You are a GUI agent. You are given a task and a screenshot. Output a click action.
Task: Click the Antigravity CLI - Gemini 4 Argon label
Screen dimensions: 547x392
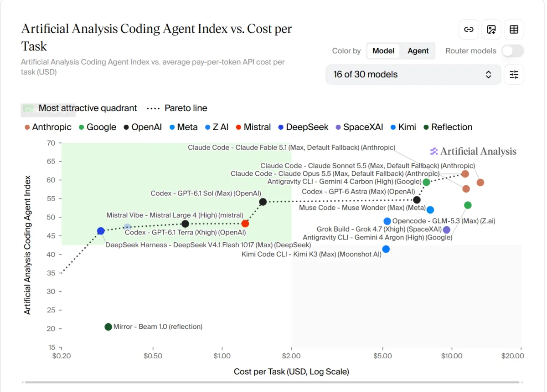pos(377,238)
